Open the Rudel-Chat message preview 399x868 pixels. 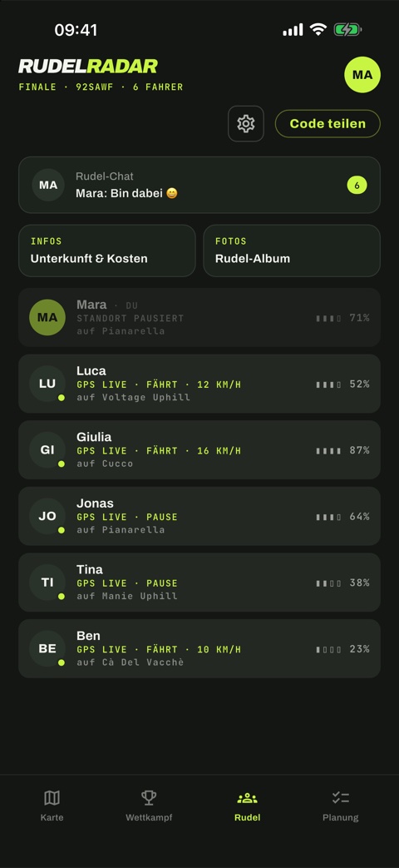199,185
